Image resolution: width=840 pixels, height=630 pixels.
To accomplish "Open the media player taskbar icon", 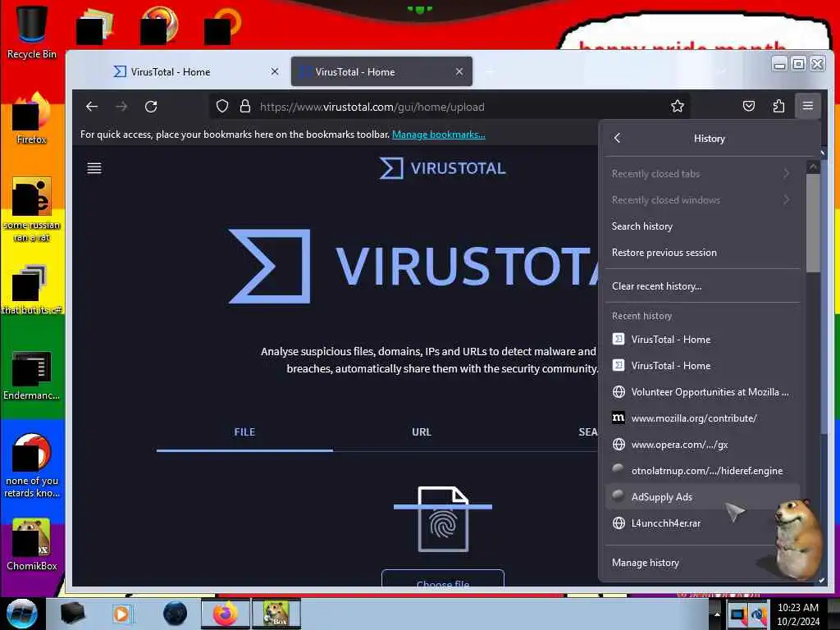I will [121, 614].
